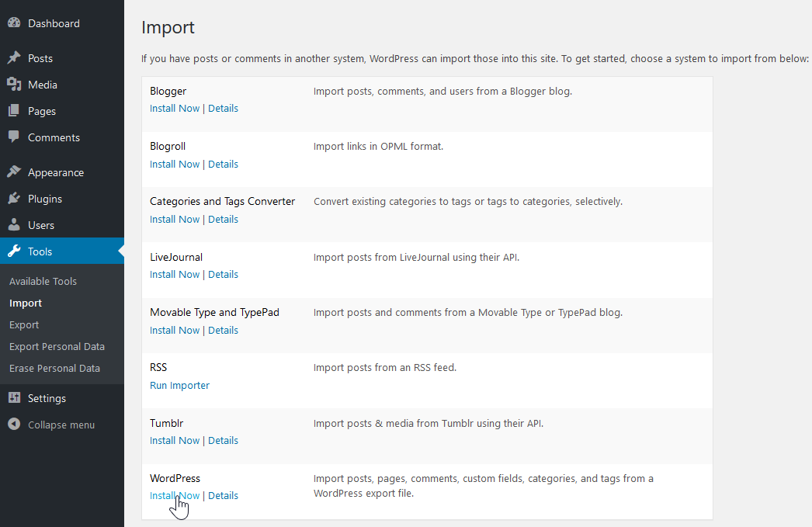View Details for Blogger importer
The height and width of the screenshot is (527, 812).
pos(223,108)
